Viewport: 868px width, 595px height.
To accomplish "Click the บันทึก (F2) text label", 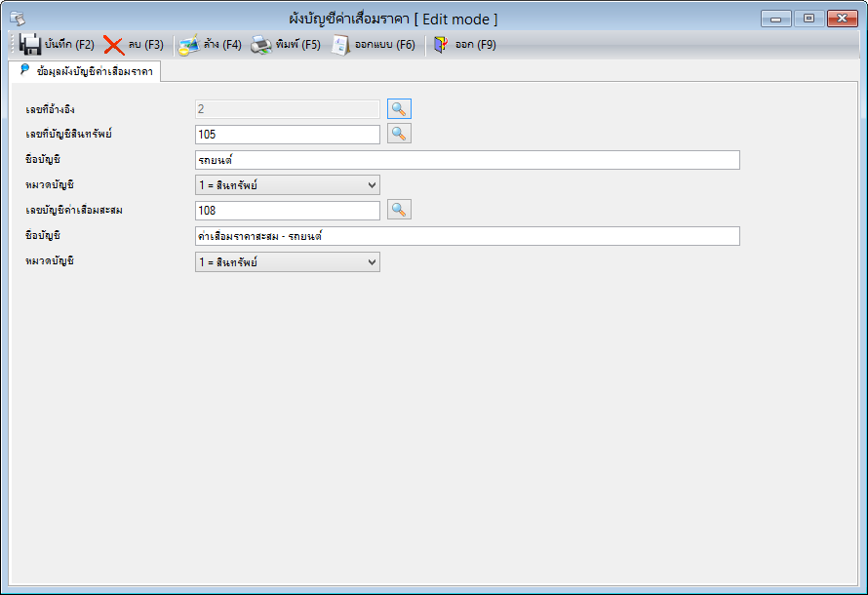I will (x=70, y=45).
